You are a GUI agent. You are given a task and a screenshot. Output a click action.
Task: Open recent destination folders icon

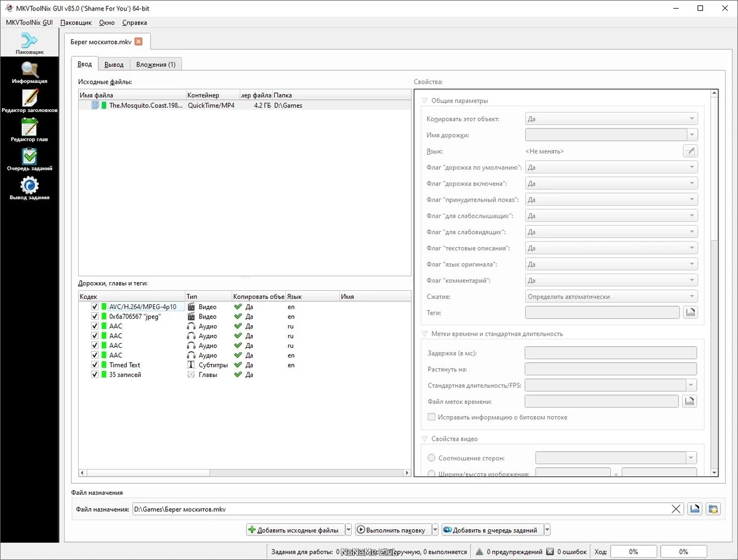click(713, 509)
